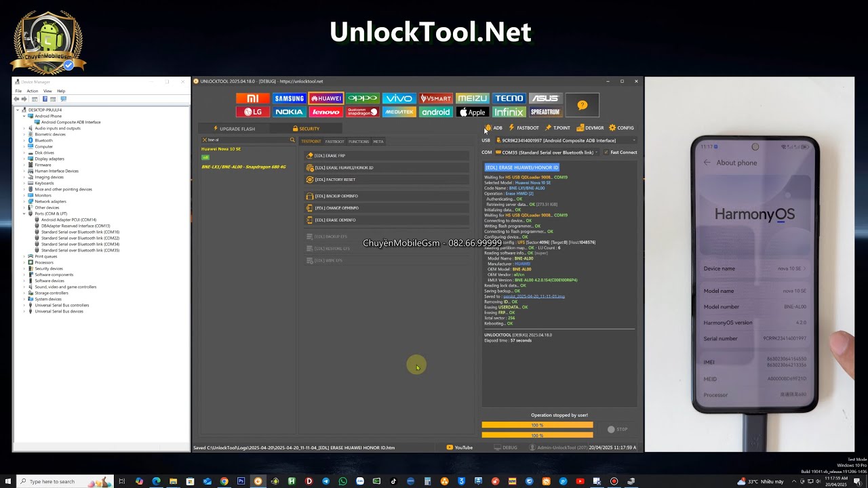Screen dimensions: 868x488
Task: Click the [EDL] BACKUP OEMINFO button
Action: point(387,196)
